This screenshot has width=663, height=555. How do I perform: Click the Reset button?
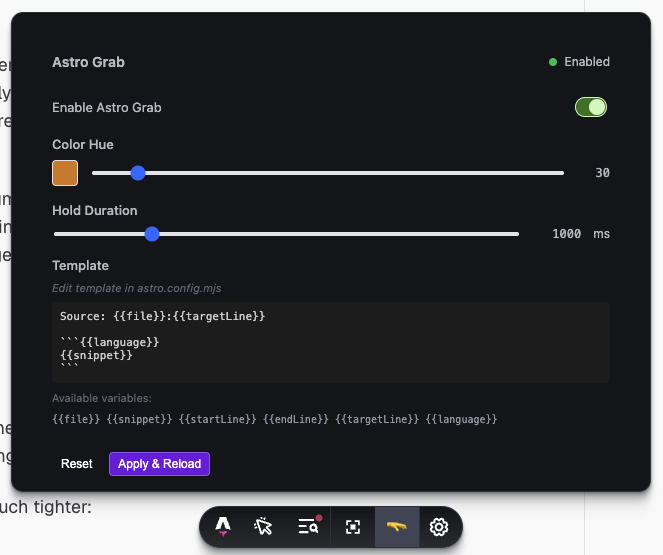point(77,464)
